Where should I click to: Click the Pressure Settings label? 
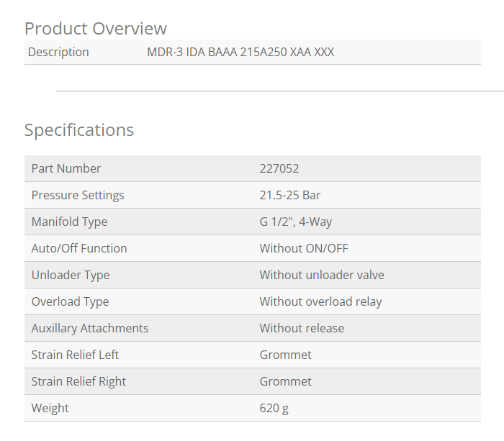point(78,195)
